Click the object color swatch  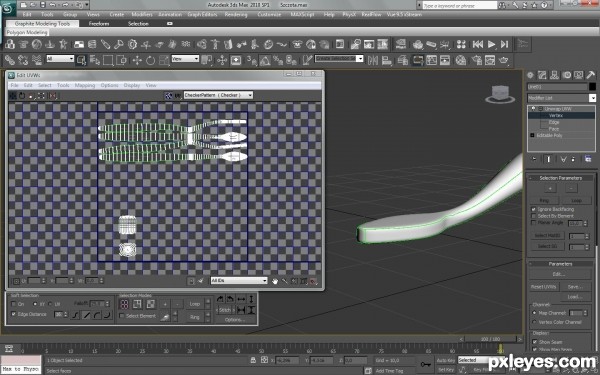pos(592,87)
